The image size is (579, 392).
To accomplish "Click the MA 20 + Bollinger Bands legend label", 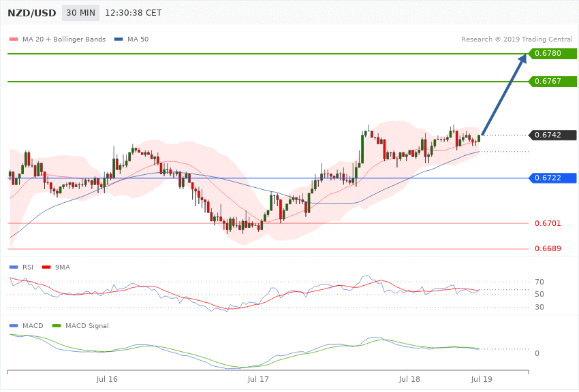I will point(64,39).
